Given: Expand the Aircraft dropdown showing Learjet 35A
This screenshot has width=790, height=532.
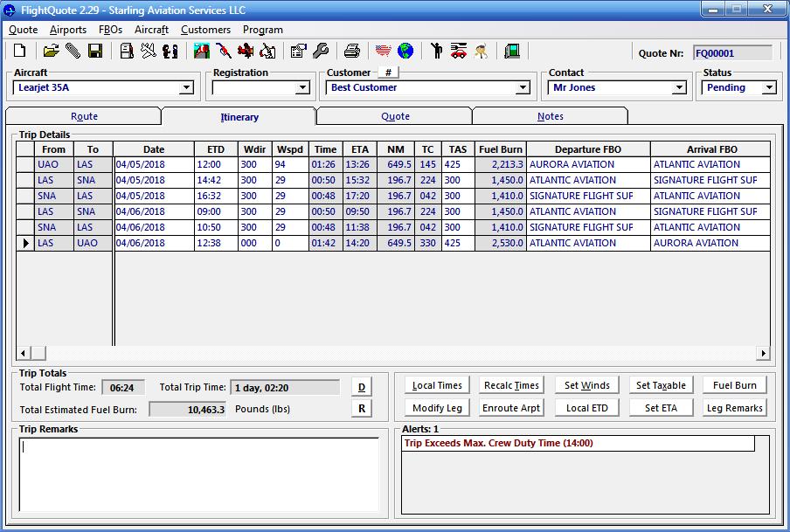Looking at the screenshot, I should [x=186, y=88].
